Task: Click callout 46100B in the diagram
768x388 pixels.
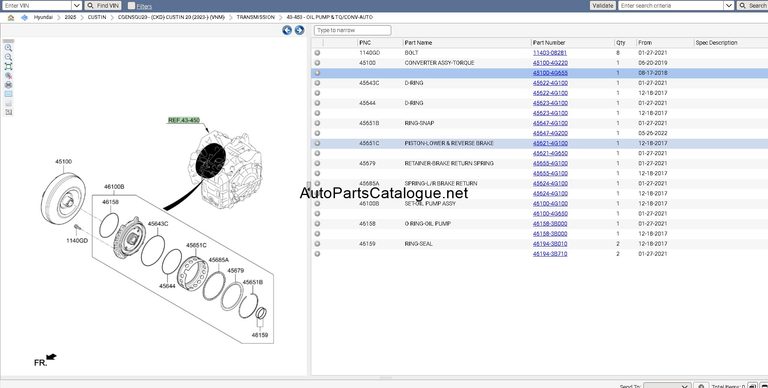Action: pyautogui.click(x=114, y=187)
